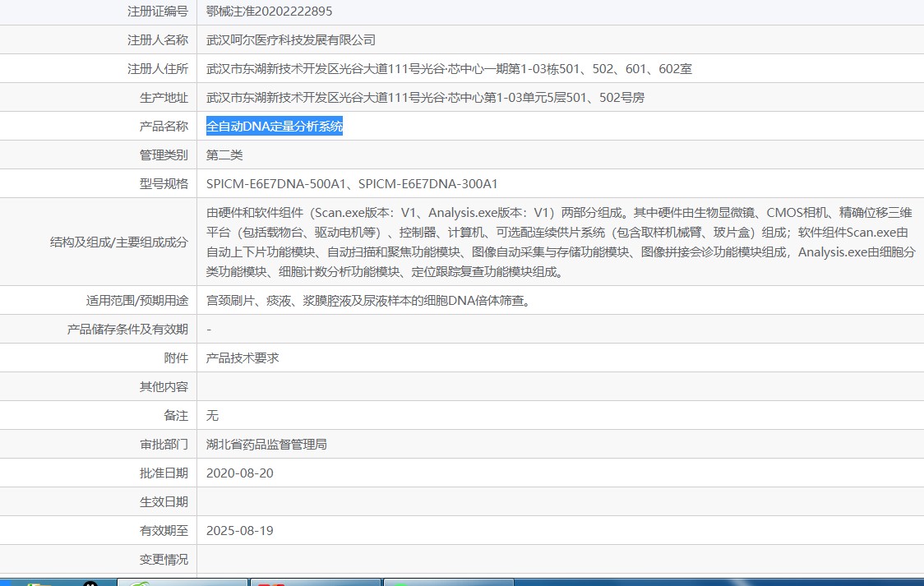Click the 型号规格 label
This screenshot has height=586, width=924.
pyautogui.click(x=164, y=184)
